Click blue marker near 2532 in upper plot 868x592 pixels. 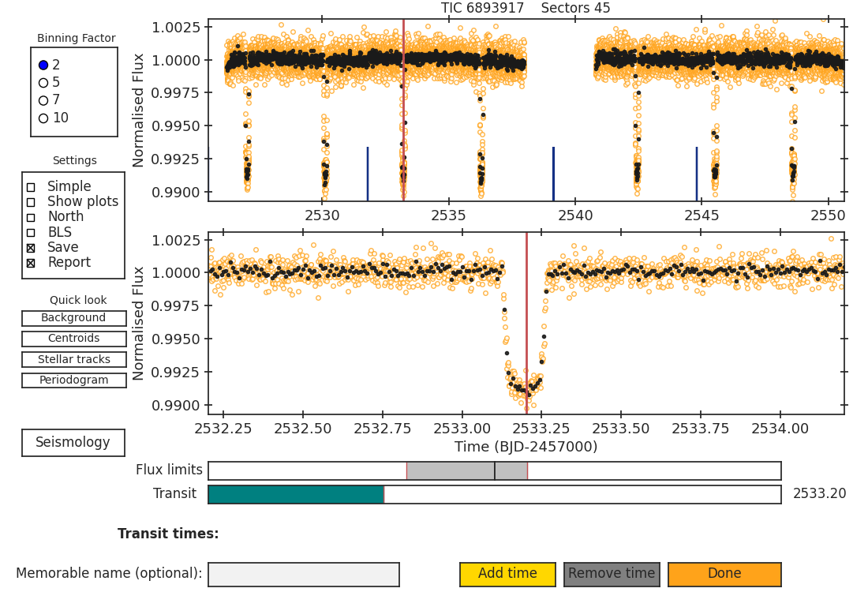(x=368, y=174)
